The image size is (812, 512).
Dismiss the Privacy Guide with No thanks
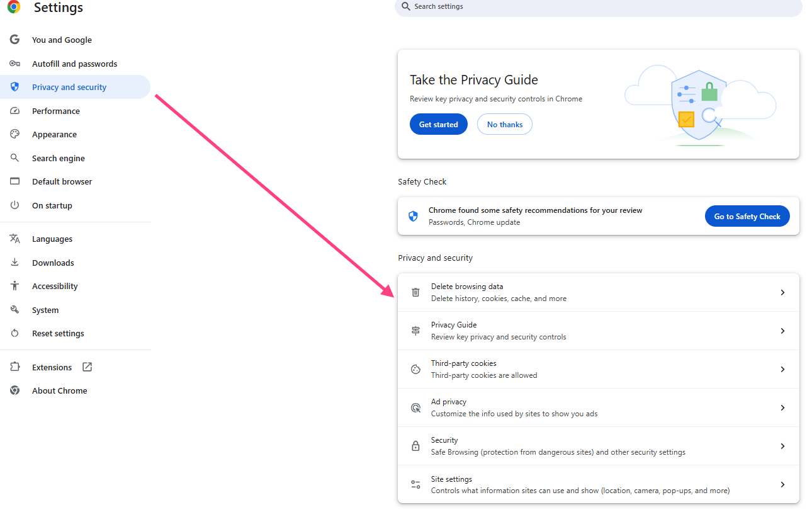(504, 124)
